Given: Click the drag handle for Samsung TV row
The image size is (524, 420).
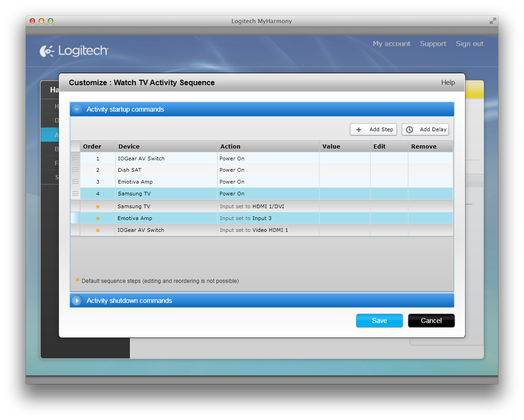Looking at the screenshot, I should 75,194.
